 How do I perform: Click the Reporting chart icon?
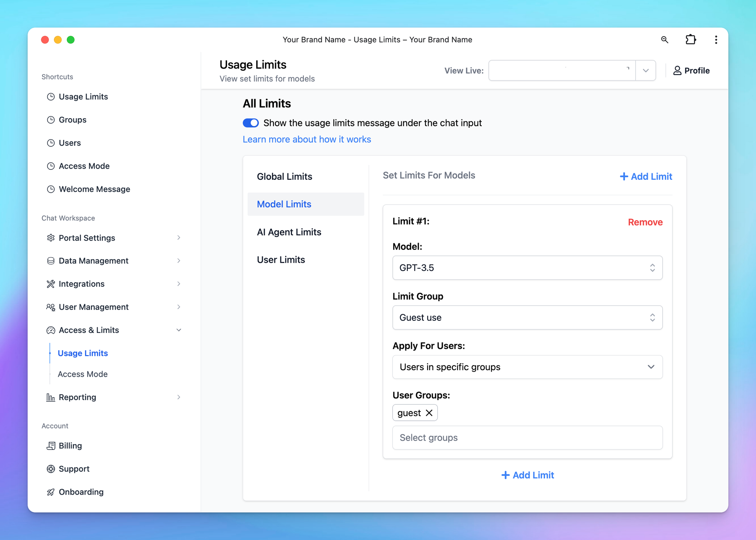[51, 397]
